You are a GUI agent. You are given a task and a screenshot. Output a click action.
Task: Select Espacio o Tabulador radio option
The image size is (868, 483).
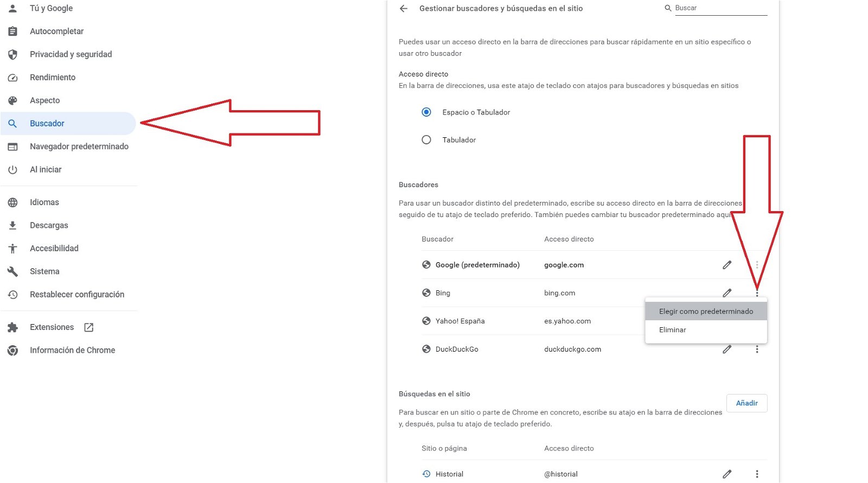(x=426, y=112)
